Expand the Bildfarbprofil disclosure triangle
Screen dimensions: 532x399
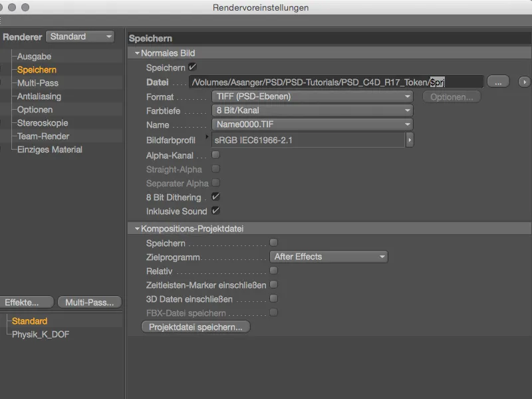click(207, 137)
